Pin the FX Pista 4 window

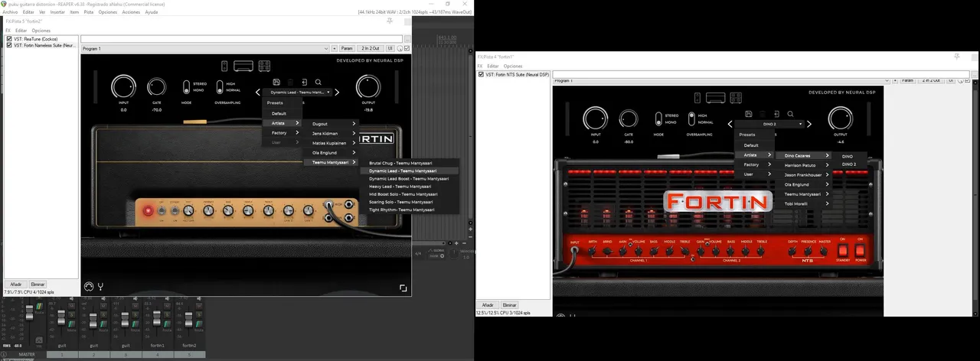coord(956,57)
